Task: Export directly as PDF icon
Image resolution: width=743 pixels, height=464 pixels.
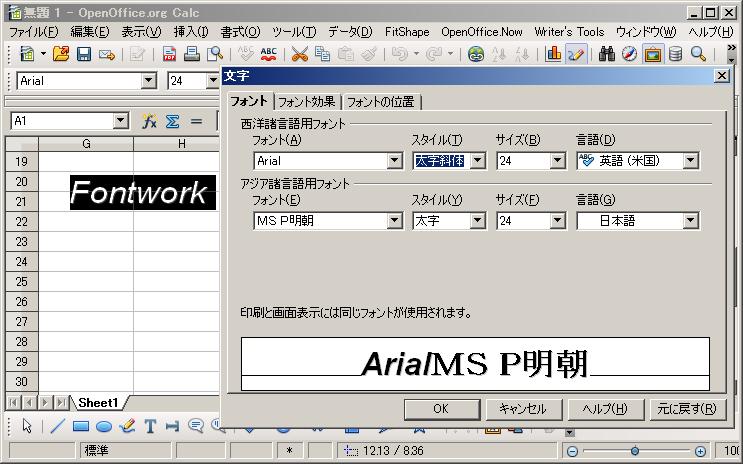Action: (x=169, y=54)
